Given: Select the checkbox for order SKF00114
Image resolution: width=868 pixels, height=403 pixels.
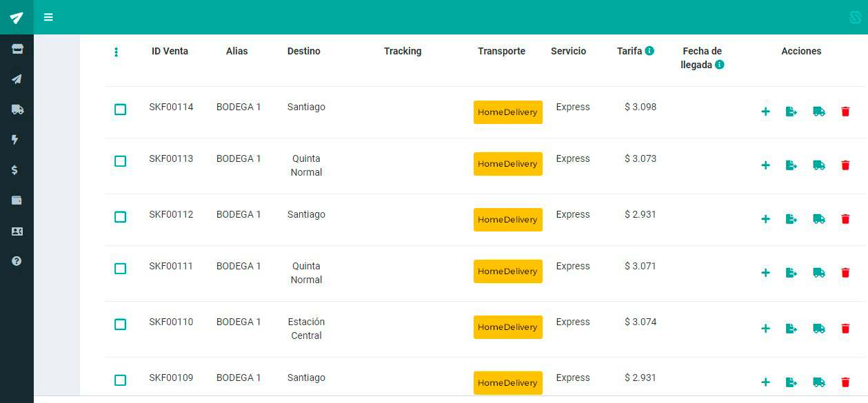Looking at the screenshot, I should pyautogui.click(x=120, y=110).
